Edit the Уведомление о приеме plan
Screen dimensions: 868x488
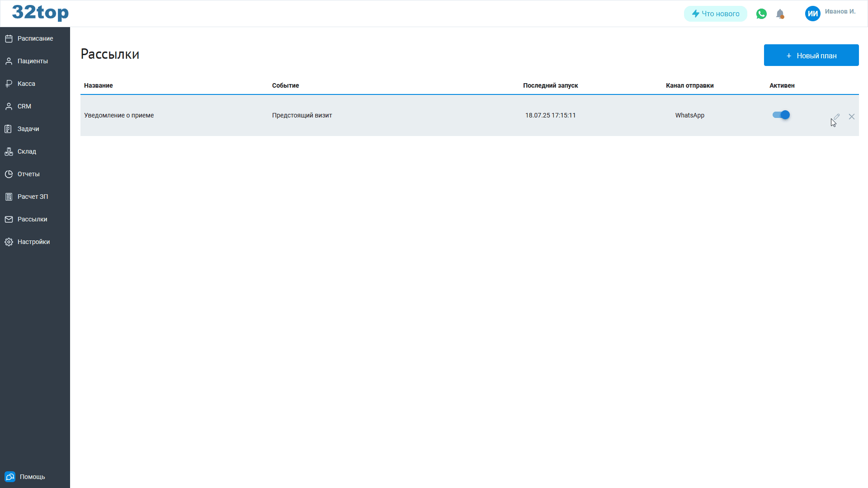coord(836,117)
